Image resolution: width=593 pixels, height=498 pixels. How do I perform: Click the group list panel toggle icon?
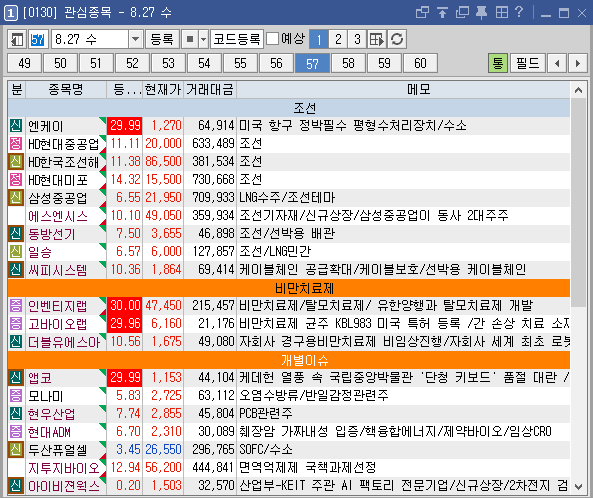point(16,39)
